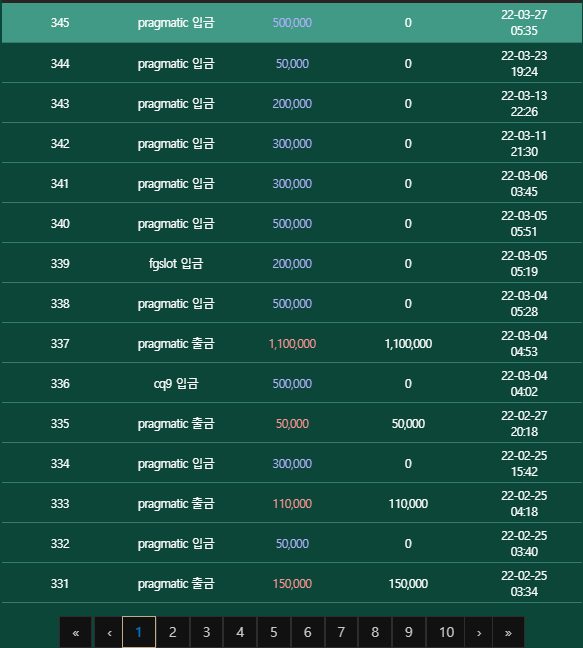Select row number 344
This screenshot has height=648, width=583.
[60, 64]
